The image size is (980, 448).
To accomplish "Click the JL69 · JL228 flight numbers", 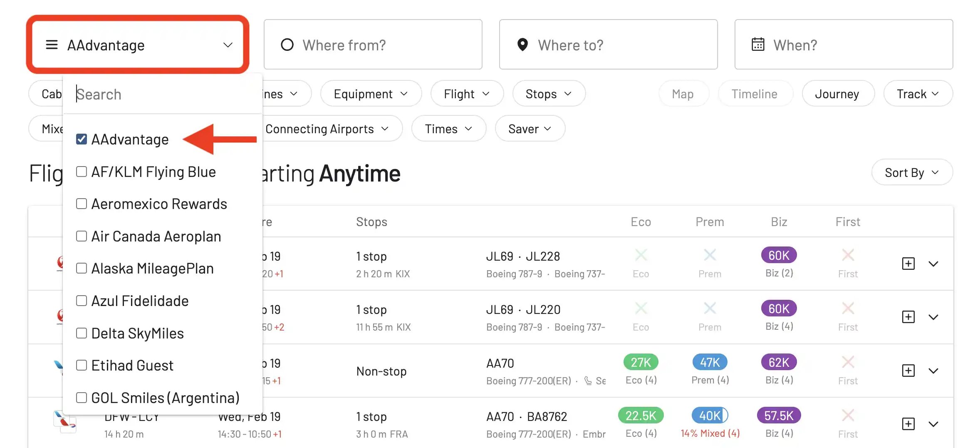I will click(x=523, y=256).
